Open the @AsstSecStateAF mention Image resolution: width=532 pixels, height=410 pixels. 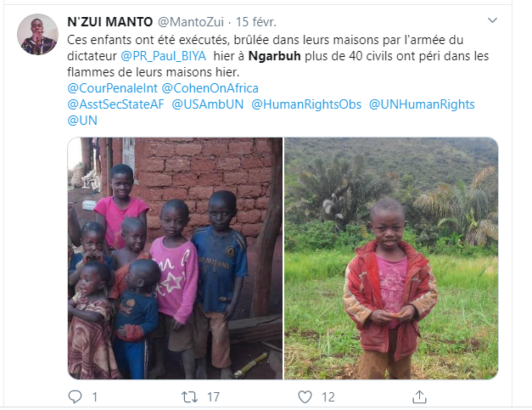115,104
